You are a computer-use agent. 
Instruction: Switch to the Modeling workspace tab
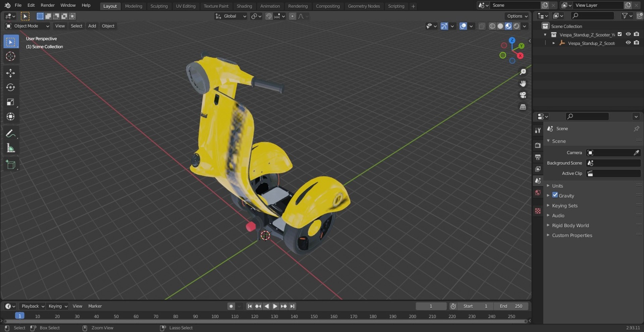pos(133,6)
